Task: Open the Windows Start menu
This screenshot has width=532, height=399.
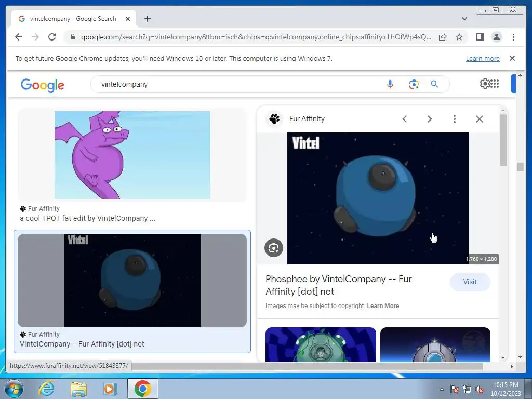Action: [14, 389]
